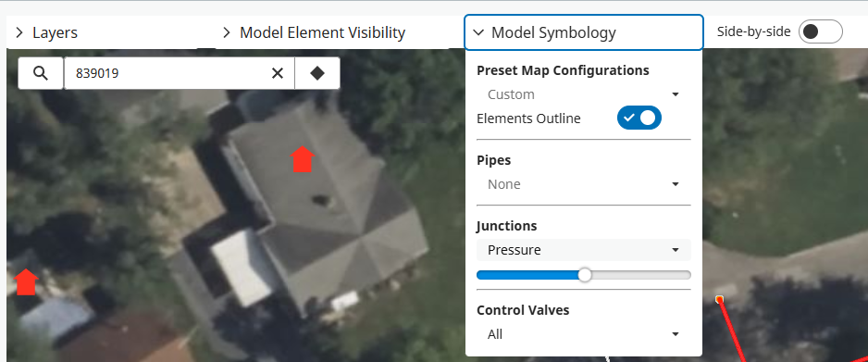Viewport: 868px width, 362px height.
Task: Click the Layers chevron arrow
Action: tap(19, 32)
